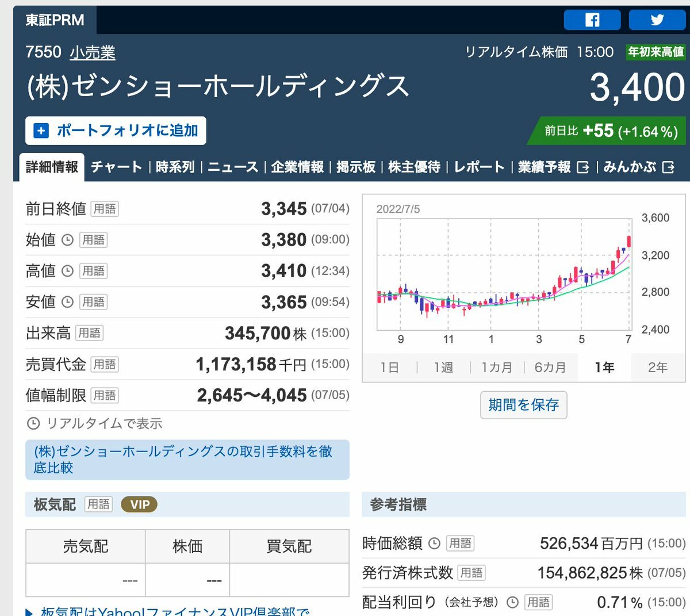The image size is (690, 616).
Task: Click external link icon after みんかぶ
Action: coord(668,167)
